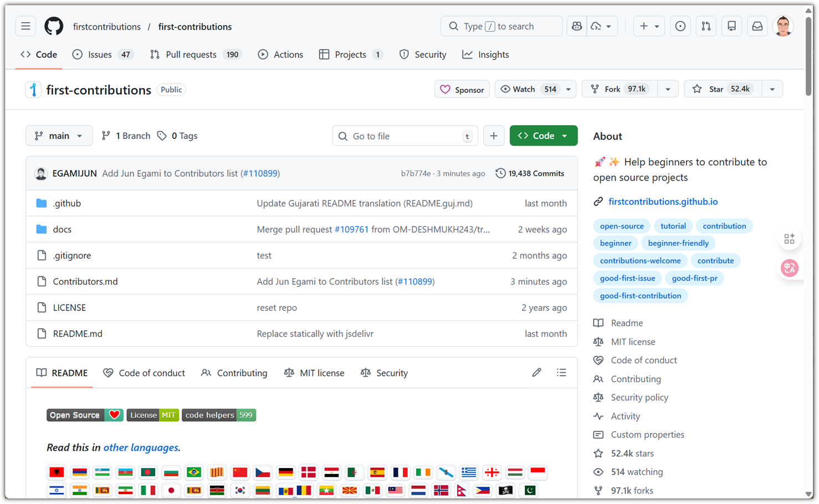Expand the Watch options arrow
The height and width of the screenshot is (504, 819).
[569, 89]
